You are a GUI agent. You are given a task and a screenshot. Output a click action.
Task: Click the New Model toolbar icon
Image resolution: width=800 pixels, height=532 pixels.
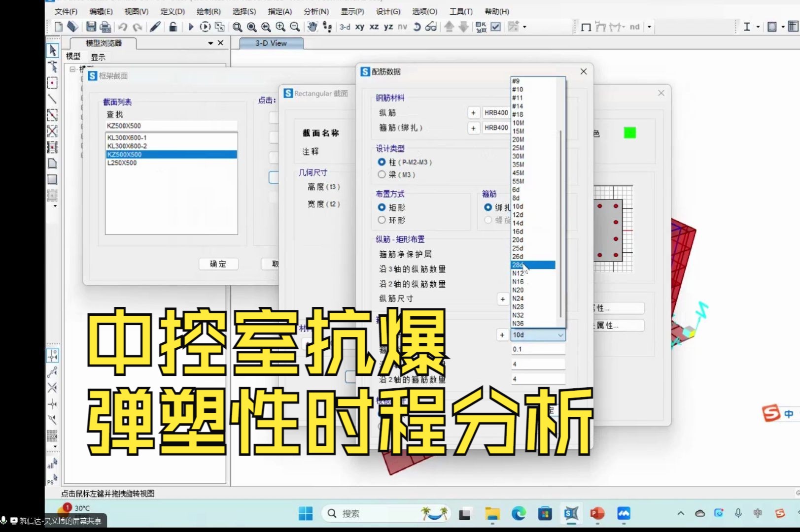pyautogui.click(x=59, y=27)
